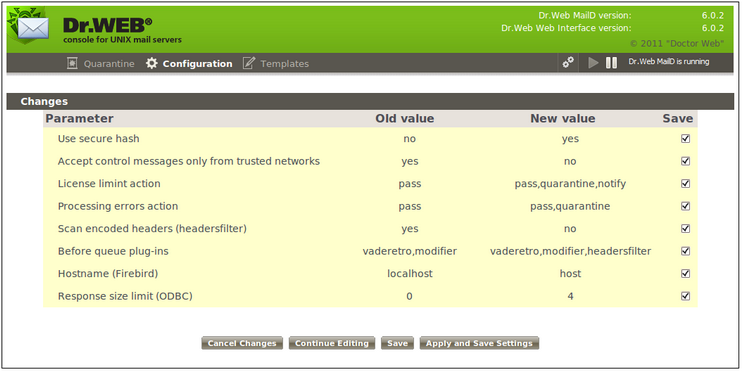Toggle Save checkbox for Response size limit
Screen dimensions: 745x375
point(685,296)
